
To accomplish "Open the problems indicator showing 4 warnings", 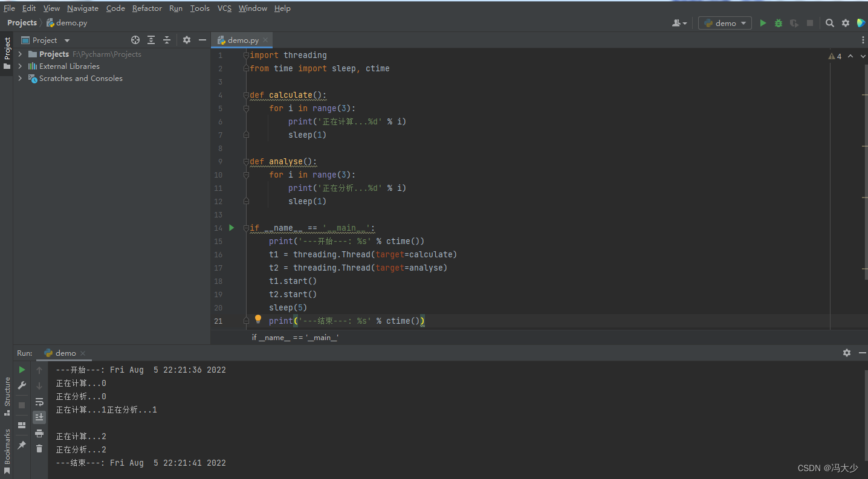I will [835, 56].
